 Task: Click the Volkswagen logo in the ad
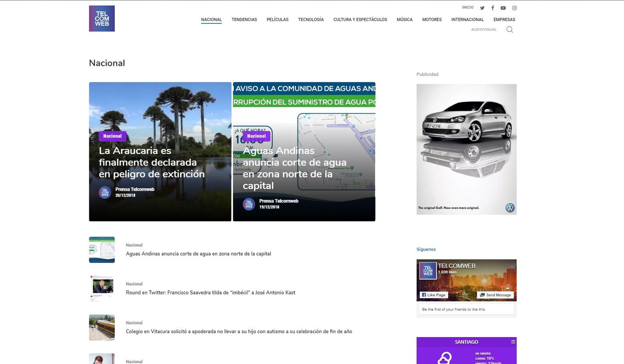[510, 208]
